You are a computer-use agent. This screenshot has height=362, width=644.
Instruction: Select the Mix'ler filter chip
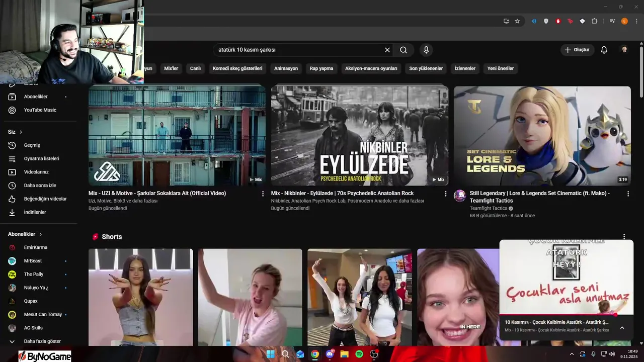171,68
